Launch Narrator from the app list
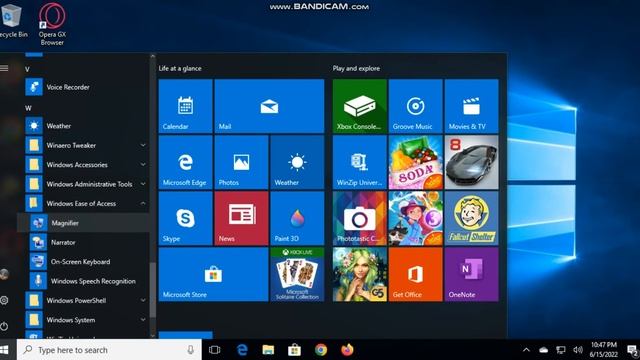The height and width of the screenshot is (360, 640). (83, 242)
